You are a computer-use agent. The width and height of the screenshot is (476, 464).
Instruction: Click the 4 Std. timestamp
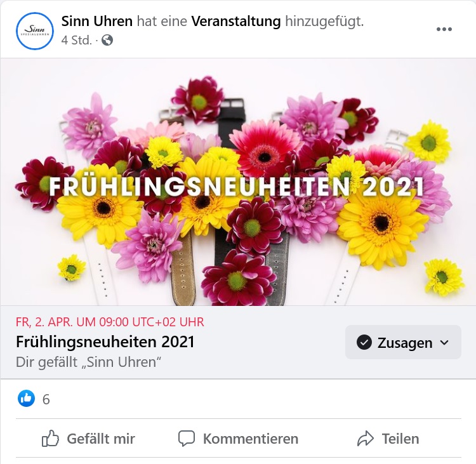tap(77, 40)
